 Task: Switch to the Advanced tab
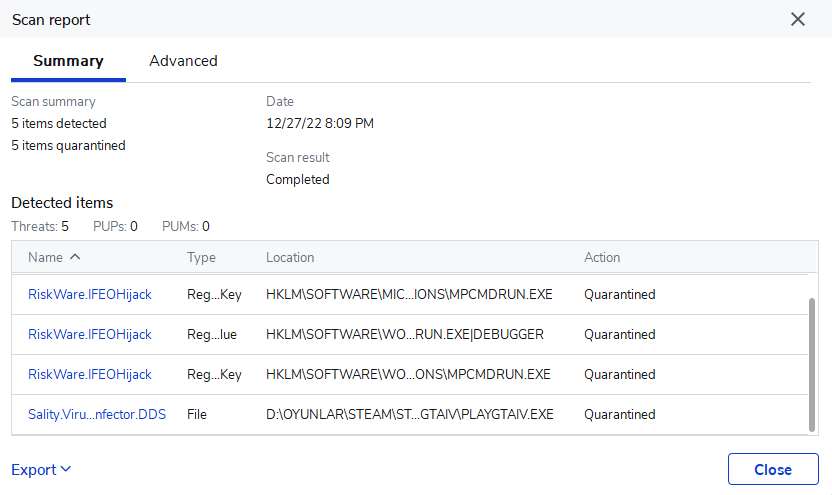click(x=183, y=61)
